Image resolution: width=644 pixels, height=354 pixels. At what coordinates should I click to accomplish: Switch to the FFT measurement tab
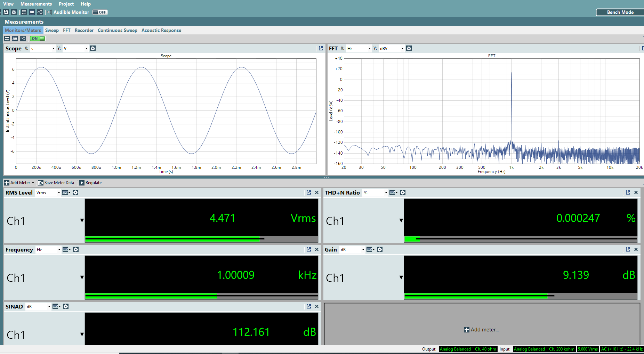coord(67,30)
